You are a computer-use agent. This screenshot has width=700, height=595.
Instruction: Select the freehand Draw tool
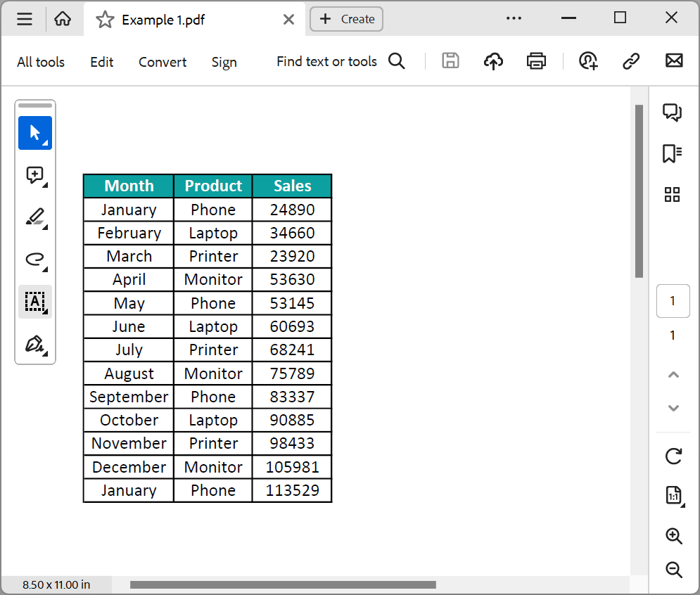coord(34,259)
